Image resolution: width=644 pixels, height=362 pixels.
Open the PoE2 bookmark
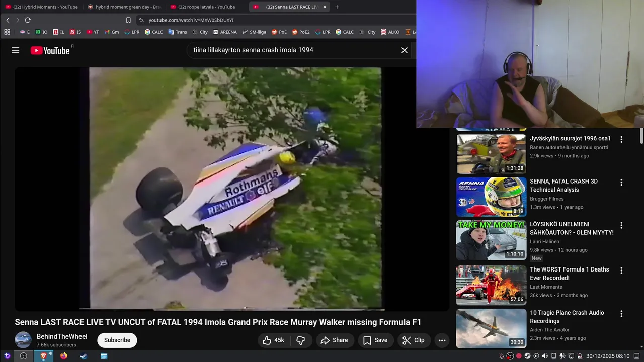pos(301,32)
